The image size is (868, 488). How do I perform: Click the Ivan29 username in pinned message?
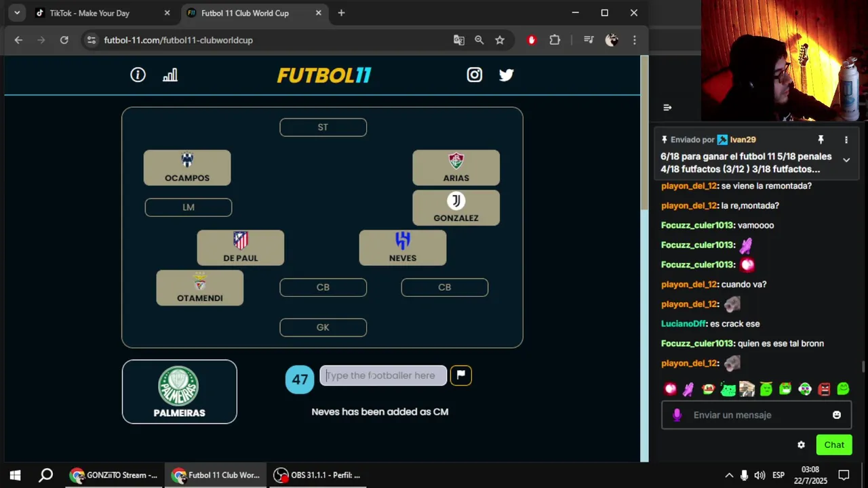(x=743, y=140)
